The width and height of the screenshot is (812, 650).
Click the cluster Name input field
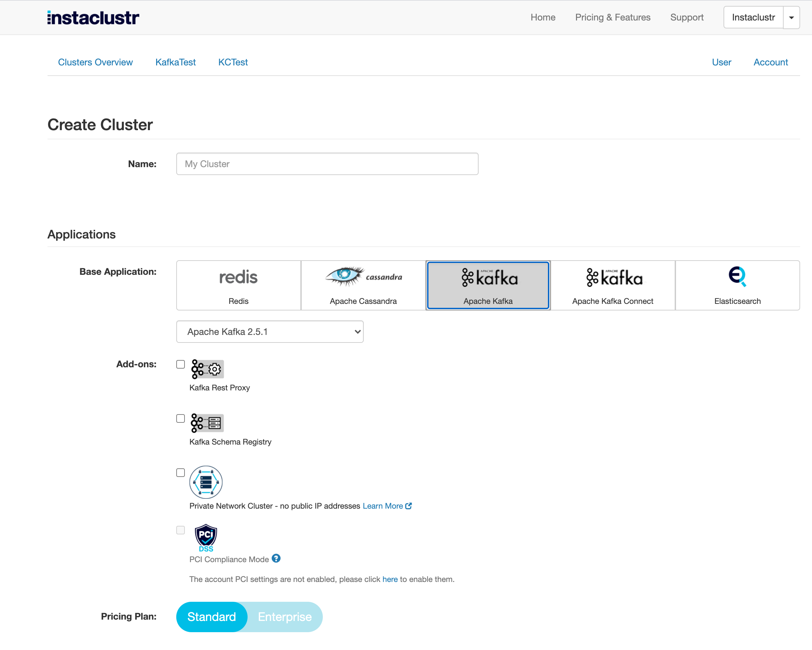pos(327,164)
